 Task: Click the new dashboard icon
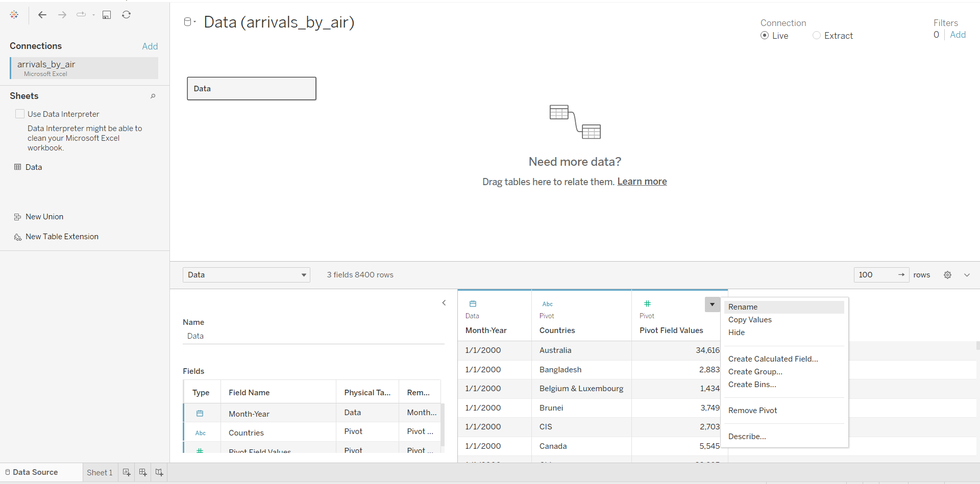[143, 472]
